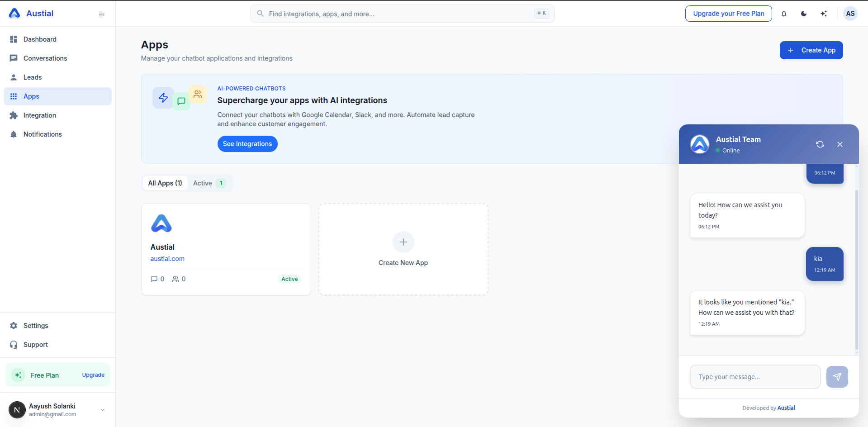This screenshot has width=868, height=427.
Task: Click the Create New App label
Action: (403, 263)
